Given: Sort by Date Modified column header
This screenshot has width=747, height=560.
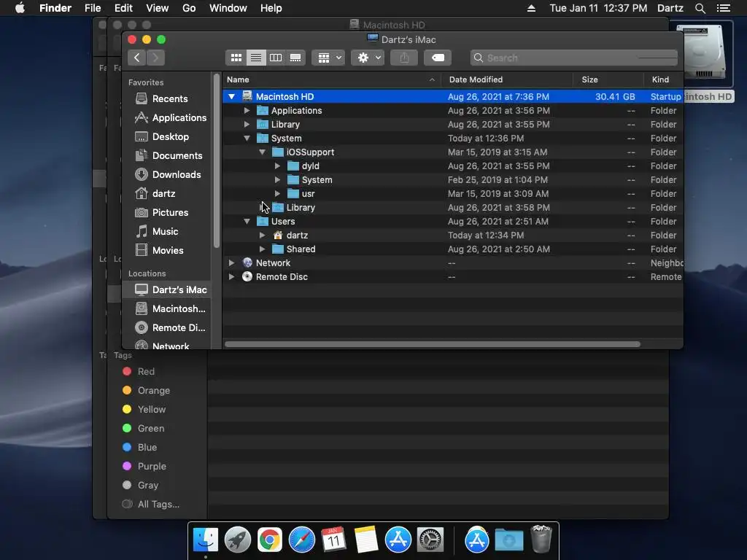Looking at the screenshot, I should click(507, 79).
